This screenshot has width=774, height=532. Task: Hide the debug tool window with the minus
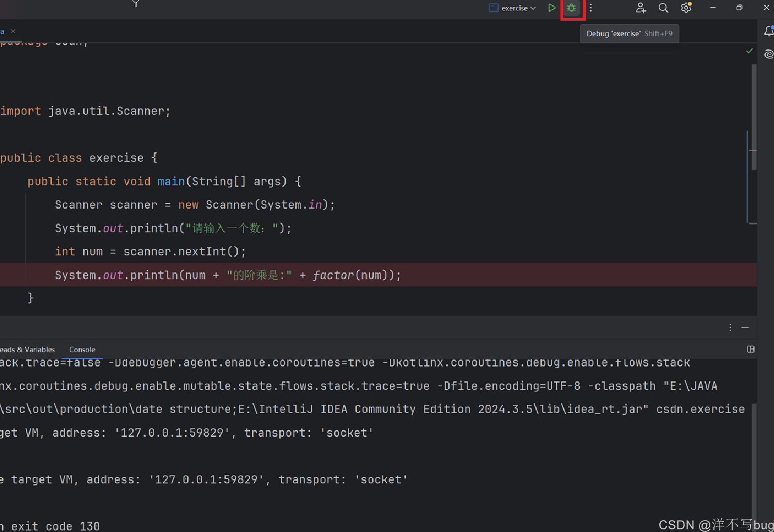coord(745,327)
